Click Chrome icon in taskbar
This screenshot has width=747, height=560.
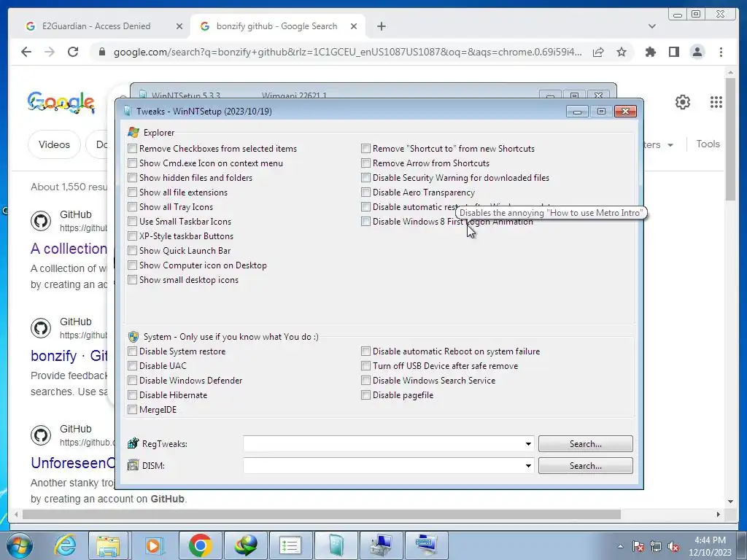tap(200, 545)
